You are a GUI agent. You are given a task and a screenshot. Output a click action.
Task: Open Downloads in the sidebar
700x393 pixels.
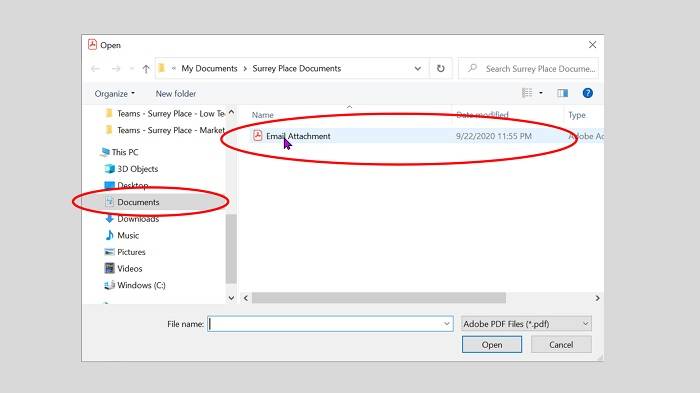tap(132, 219)
